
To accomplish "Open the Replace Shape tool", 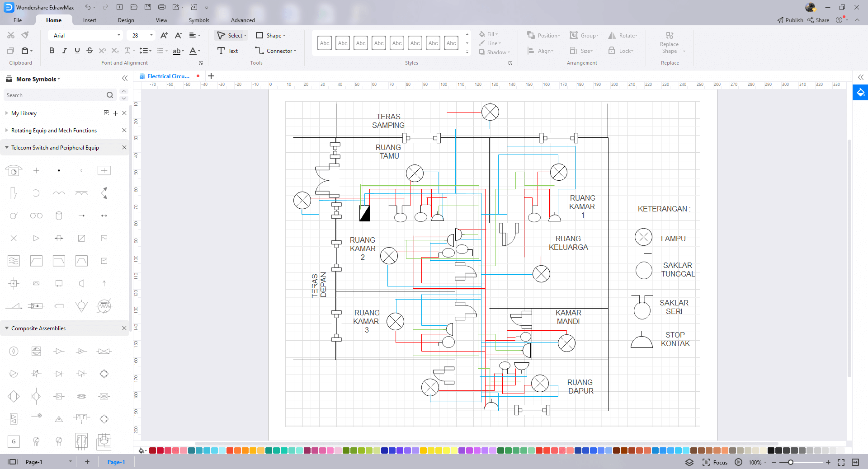I will click(669, 44).
